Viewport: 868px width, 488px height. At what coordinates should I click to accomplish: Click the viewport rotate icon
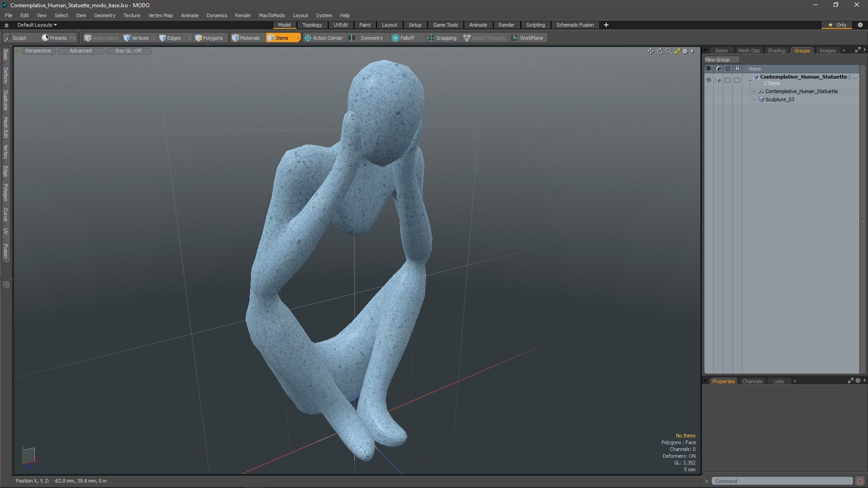click(660, 51)
